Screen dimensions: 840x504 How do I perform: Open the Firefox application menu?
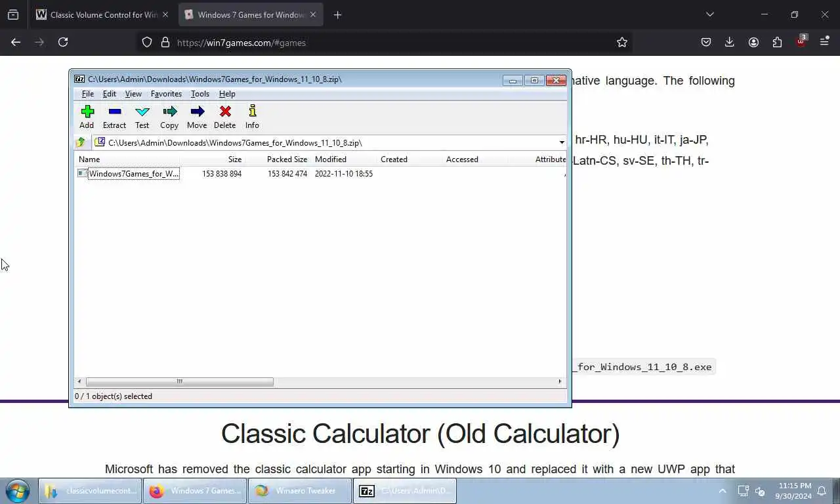pos(825,42)
